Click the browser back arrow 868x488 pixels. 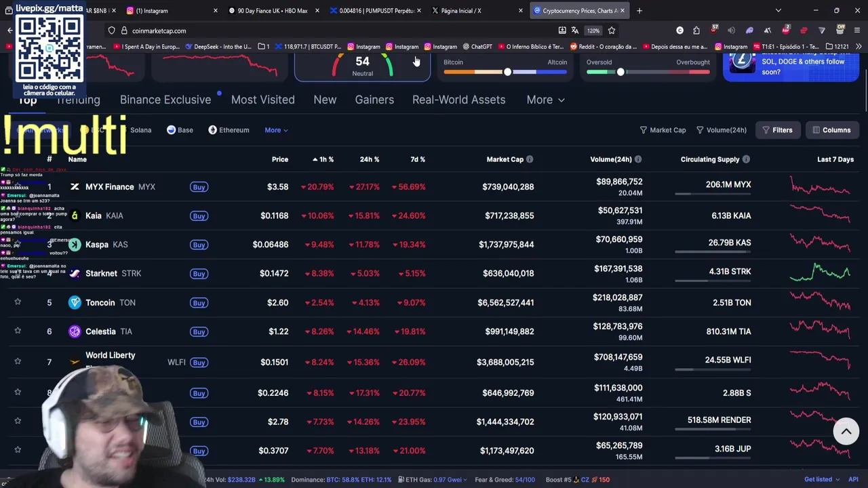(9, 30)
